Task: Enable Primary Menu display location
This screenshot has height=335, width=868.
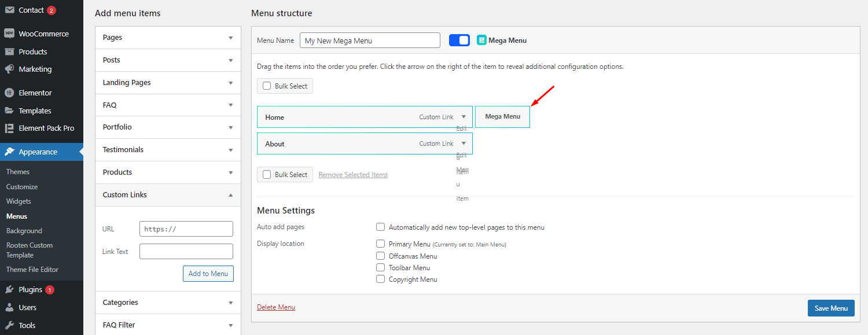Action: tap(380, 244)
